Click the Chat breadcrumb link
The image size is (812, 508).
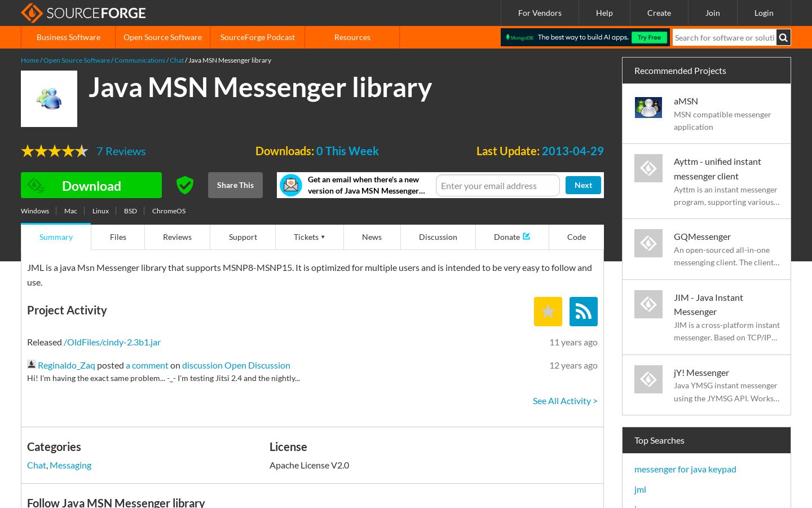(x=177, y=60)
